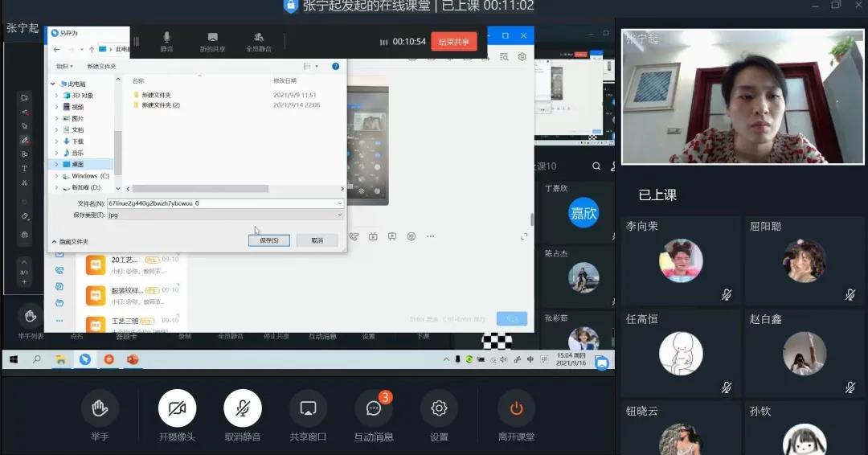Click the leave classroom (离开课堂) power icon
Screen dimensions: 868x455
[516, 408]
